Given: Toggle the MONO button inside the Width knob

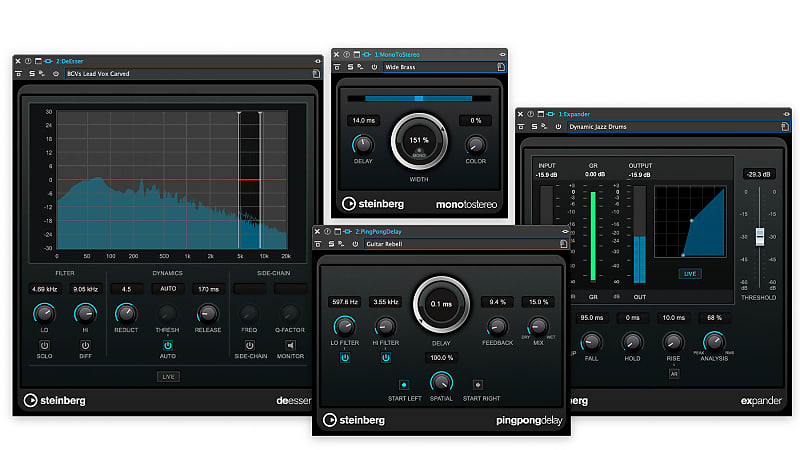Looking at the screenshot, I should point(419,155).
